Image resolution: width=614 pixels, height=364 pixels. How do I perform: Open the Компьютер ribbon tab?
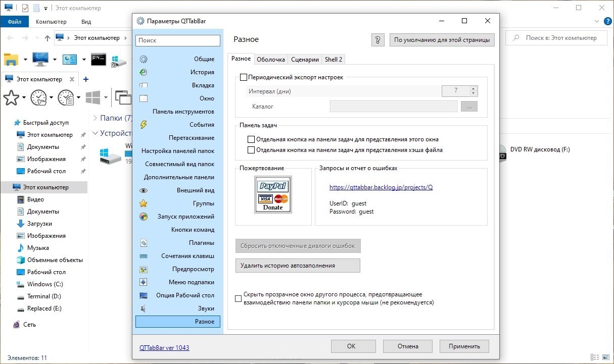[x=51, y=22]
